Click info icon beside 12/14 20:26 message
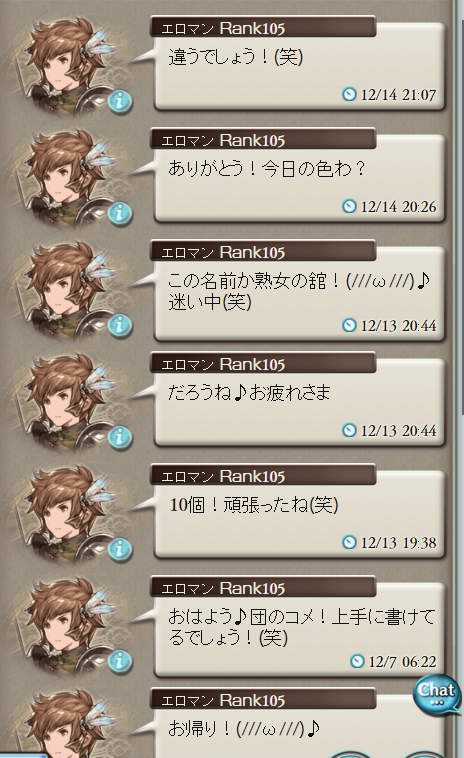Image resolution: width=464 pixels, height=758 pixels. point(120,213)
